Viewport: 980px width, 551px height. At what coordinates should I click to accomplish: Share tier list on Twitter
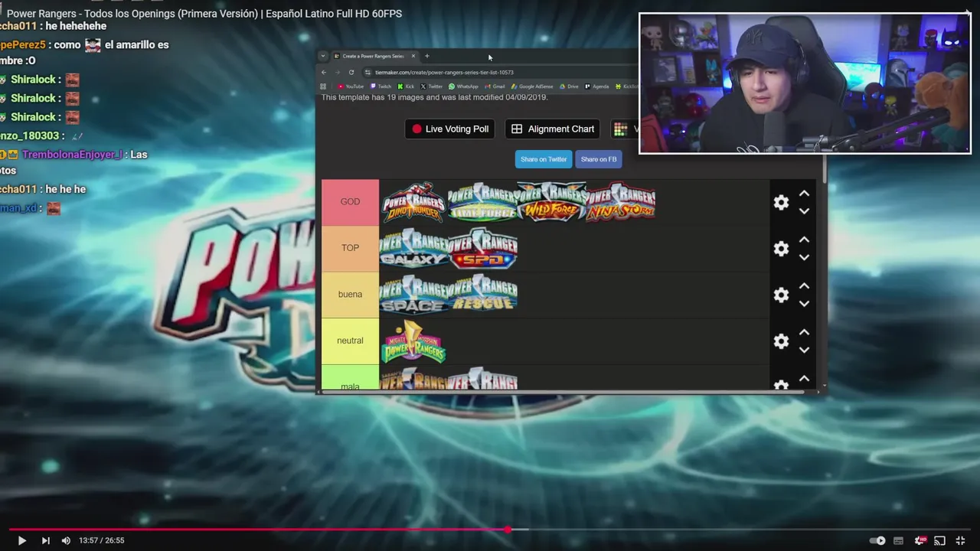pos(544,159)
